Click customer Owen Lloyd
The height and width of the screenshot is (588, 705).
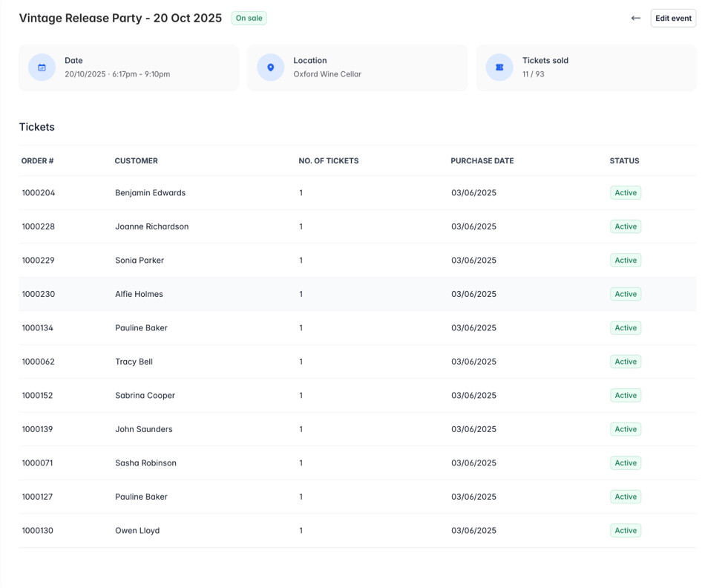[137, 530]
